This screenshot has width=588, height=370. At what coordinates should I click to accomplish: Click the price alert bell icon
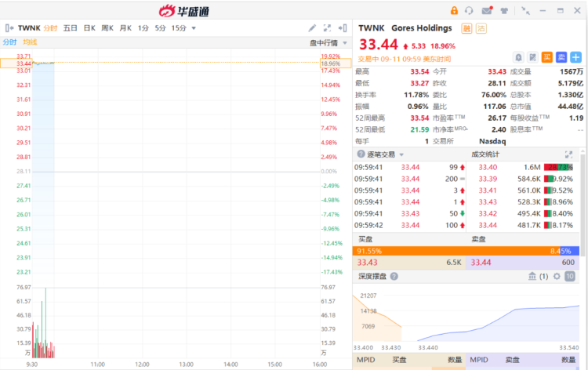tap(518, 57)
